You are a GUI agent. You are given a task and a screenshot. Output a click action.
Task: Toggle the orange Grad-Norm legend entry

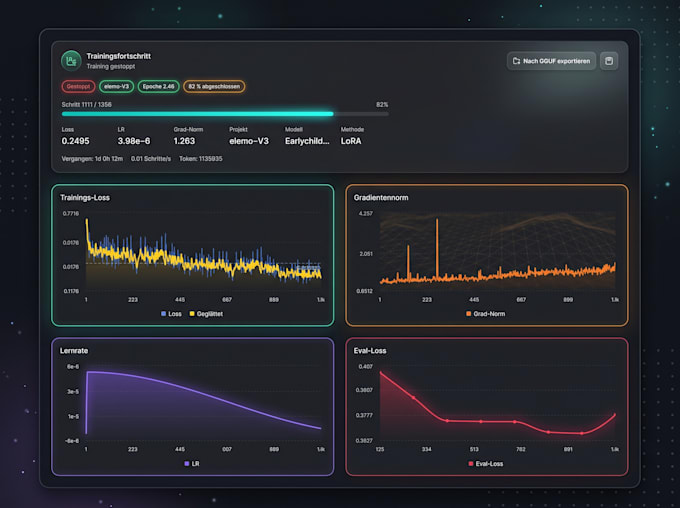coord(485,314)
